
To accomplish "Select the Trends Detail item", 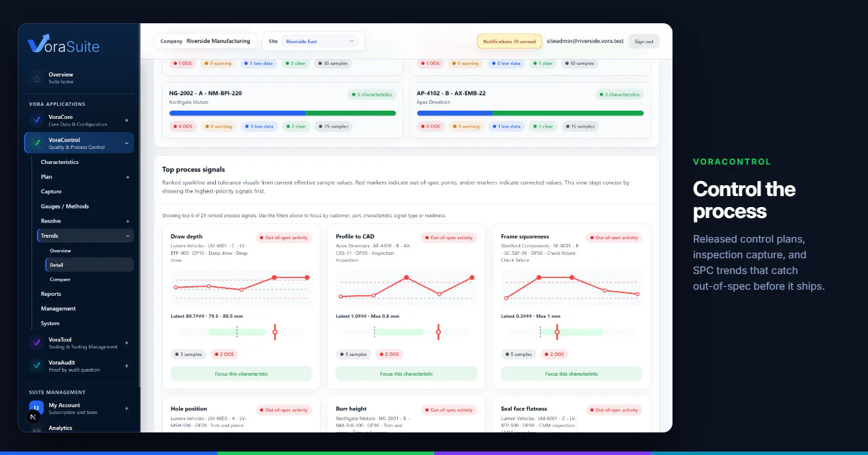I will click(90, 265).
